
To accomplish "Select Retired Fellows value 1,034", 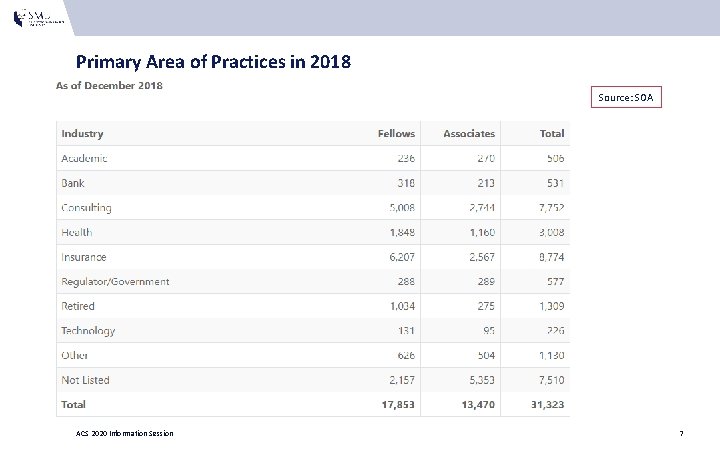I will point(402,306).
